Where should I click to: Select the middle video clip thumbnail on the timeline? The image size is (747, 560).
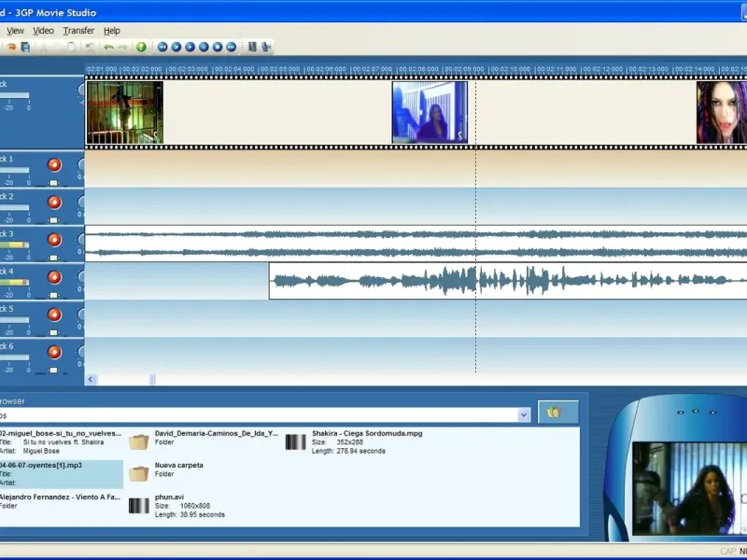coord(430,113)
